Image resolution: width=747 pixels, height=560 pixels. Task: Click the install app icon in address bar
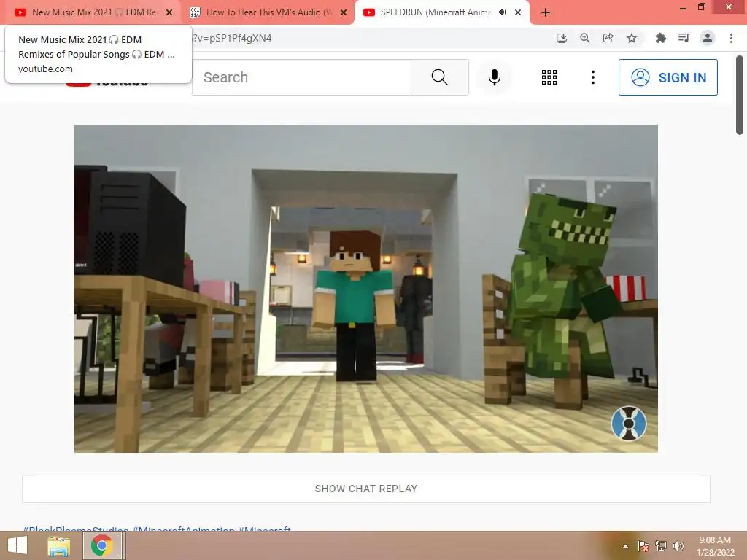point(562,38)
